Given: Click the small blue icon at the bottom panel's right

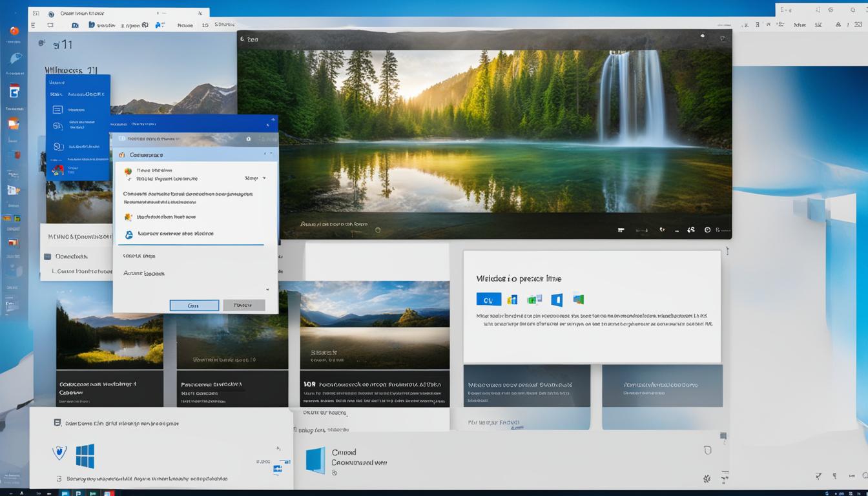Looking at the screenshot, I should click(x=278, y=469).
